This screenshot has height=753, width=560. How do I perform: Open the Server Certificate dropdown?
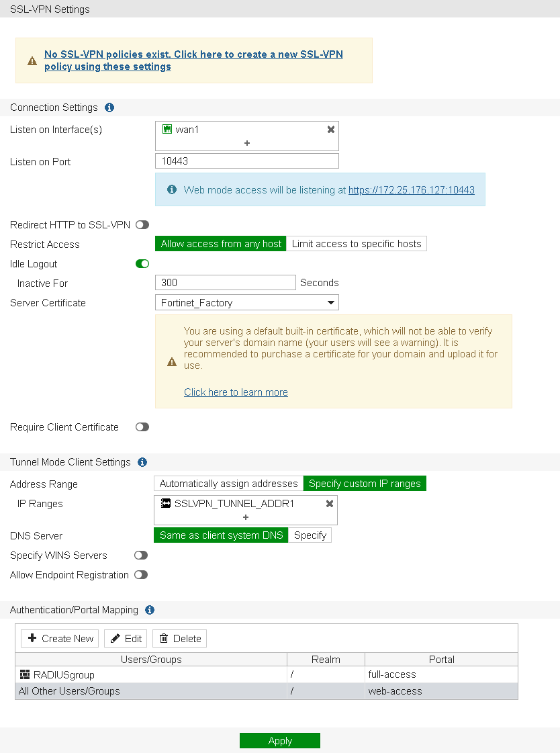click(247, 302)
